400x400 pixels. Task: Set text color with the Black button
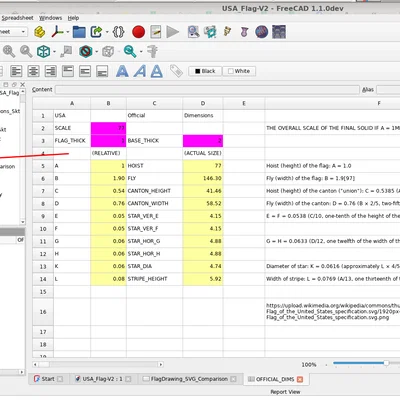tap(205, 71)
